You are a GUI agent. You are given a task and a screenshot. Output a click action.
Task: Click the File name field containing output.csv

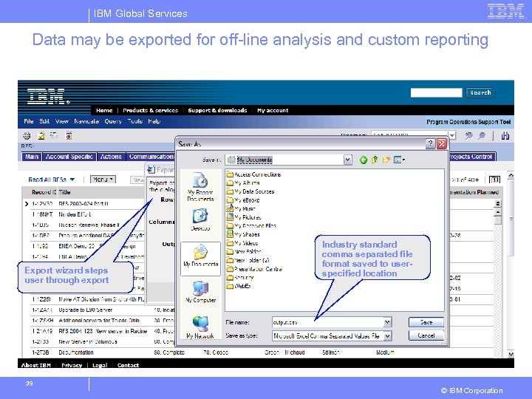[328, 322]
